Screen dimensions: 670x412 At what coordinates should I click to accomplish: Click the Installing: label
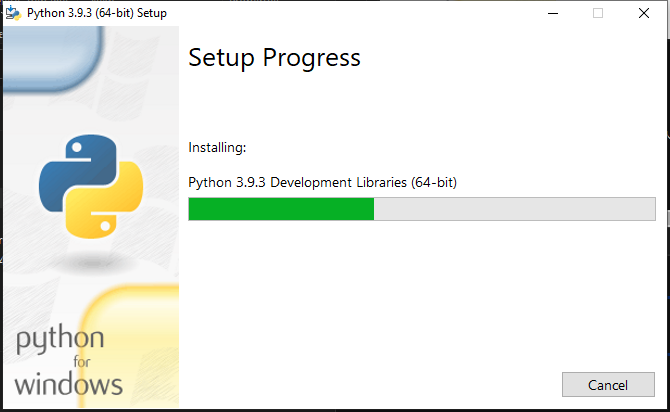pyautogui.click(x=217, y=147)
